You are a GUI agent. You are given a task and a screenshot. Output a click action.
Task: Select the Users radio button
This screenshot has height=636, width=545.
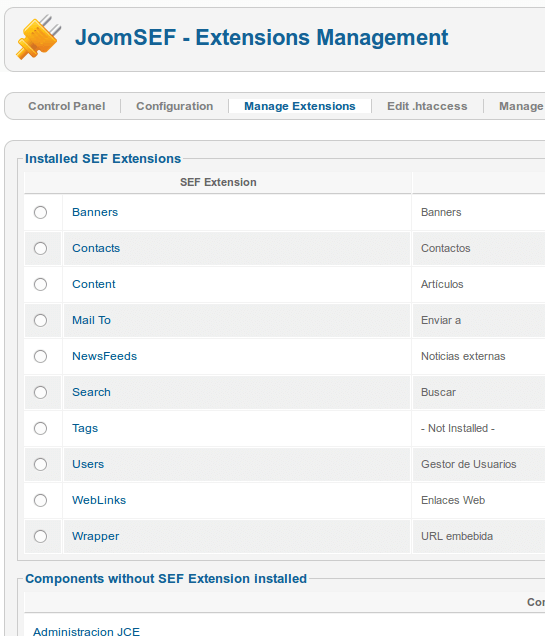[x=41, y=464]
